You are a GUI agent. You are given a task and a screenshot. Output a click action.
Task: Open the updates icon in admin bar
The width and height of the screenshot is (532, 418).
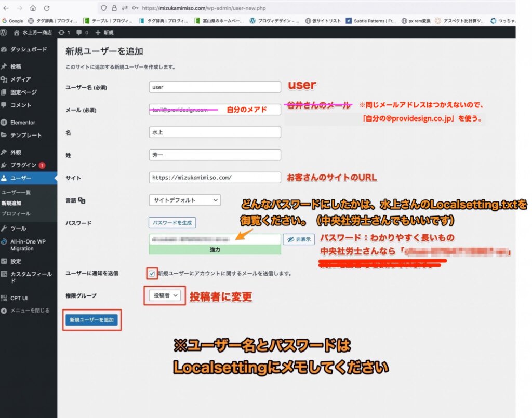[x=64, y=33]
